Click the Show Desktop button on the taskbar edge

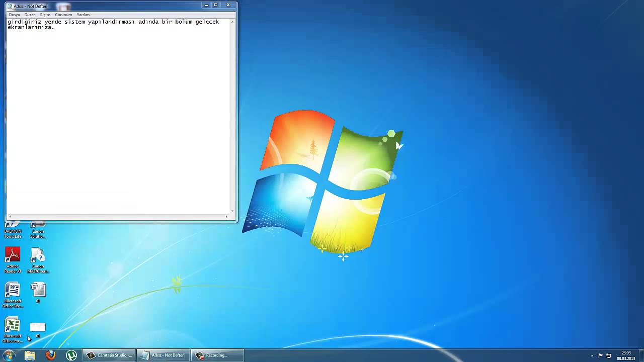tap(640, 355)
